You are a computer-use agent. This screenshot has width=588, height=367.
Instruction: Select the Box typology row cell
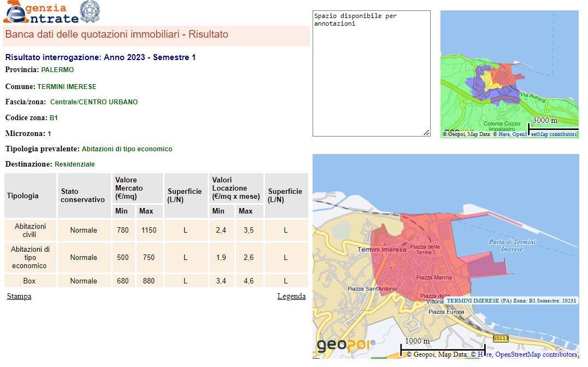tap(30, 281)
